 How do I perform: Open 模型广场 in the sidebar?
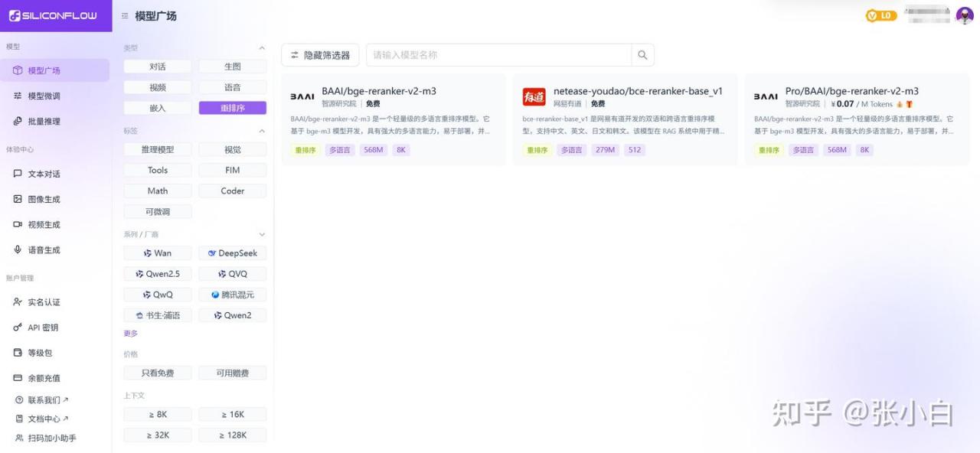pos(55,70)
